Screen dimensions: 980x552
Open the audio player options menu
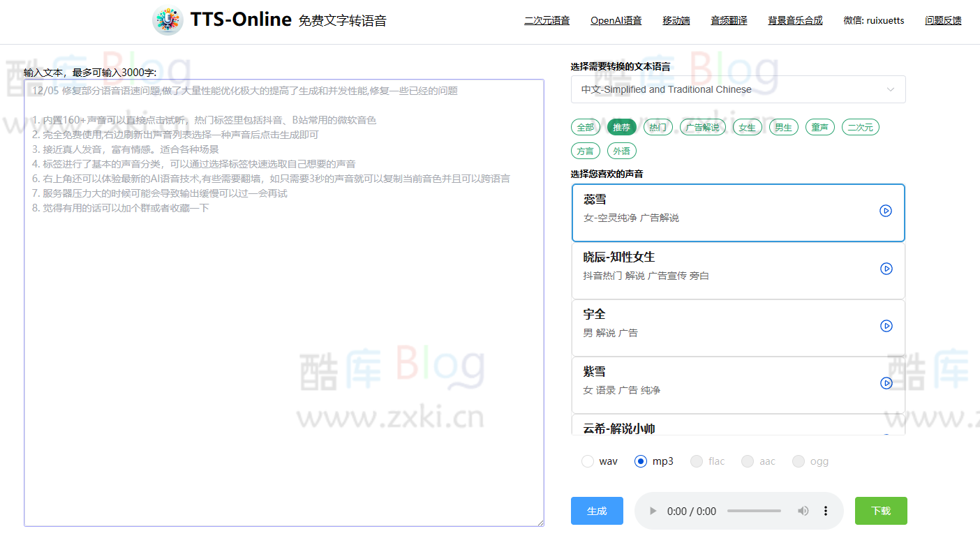point(826,511)
